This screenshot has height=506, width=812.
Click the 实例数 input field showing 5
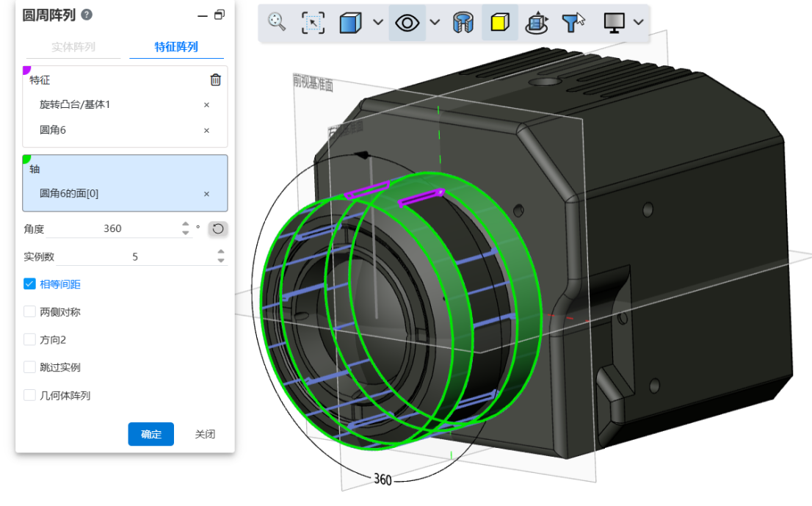coord(134,256)
